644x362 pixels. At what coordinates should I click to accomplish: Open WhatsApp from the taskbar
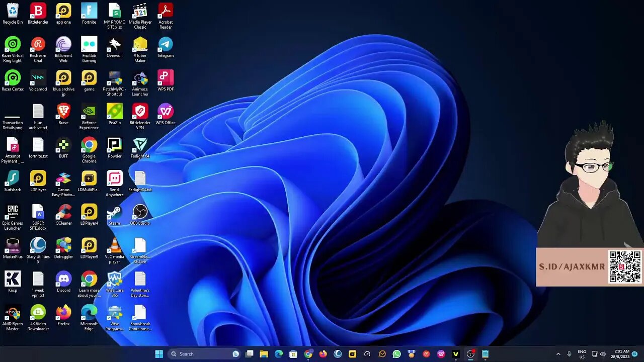coord(397,354)
